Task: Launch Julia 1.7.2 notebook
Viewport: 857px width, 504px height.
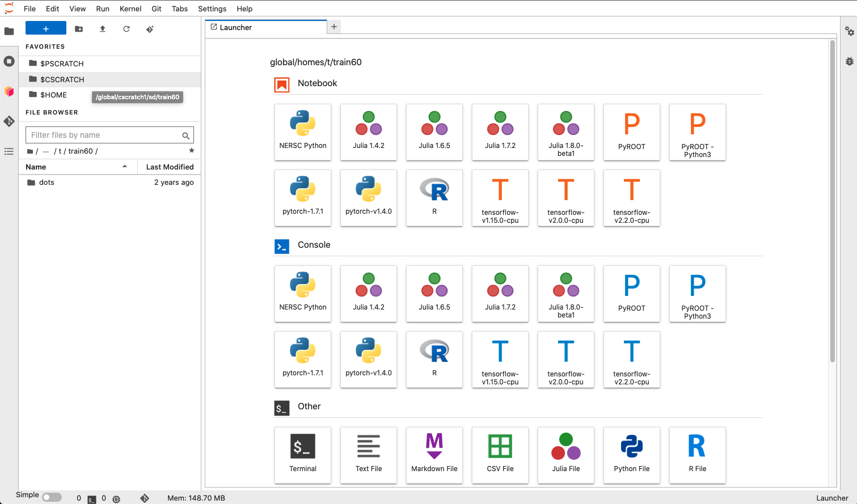Action: [x=500, y=132]
